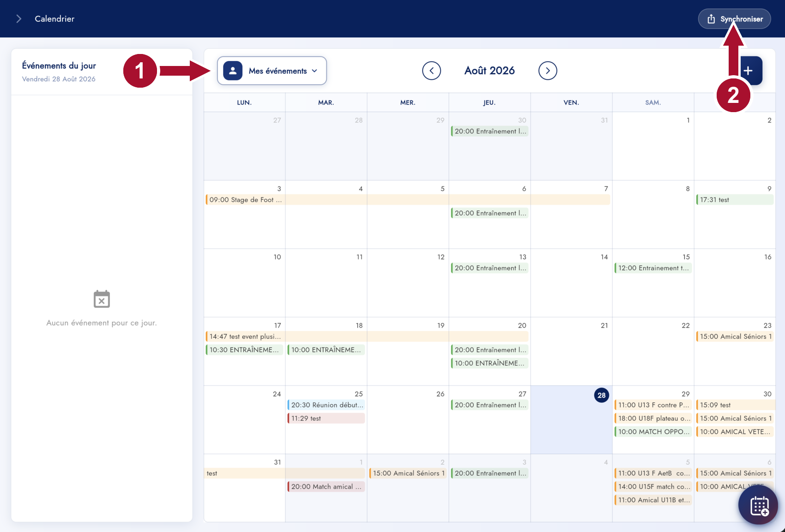Screen dimensions: 785x532
Task: Open 20:00 Entraînement event on July 30
Action: click(489, 131)
